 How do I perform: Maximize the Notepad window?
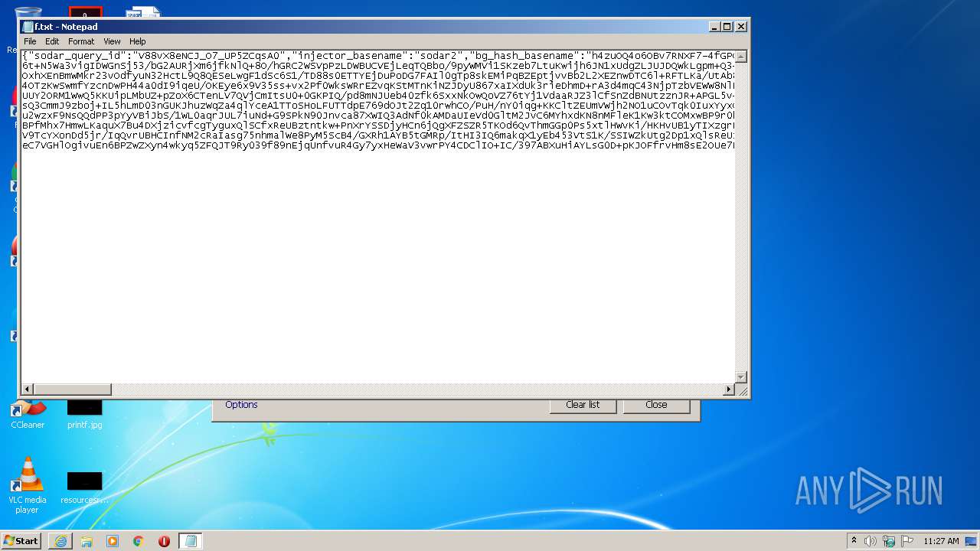pyautogui.click(x=727, y=26)
